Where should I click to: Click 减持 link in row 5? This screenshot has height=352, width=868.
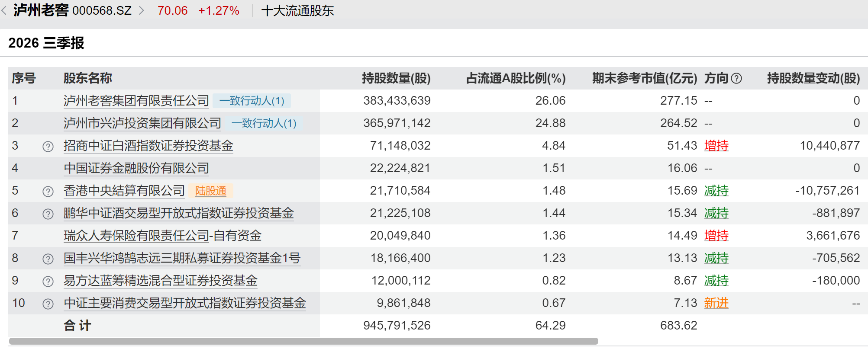[x=716, y=191]
